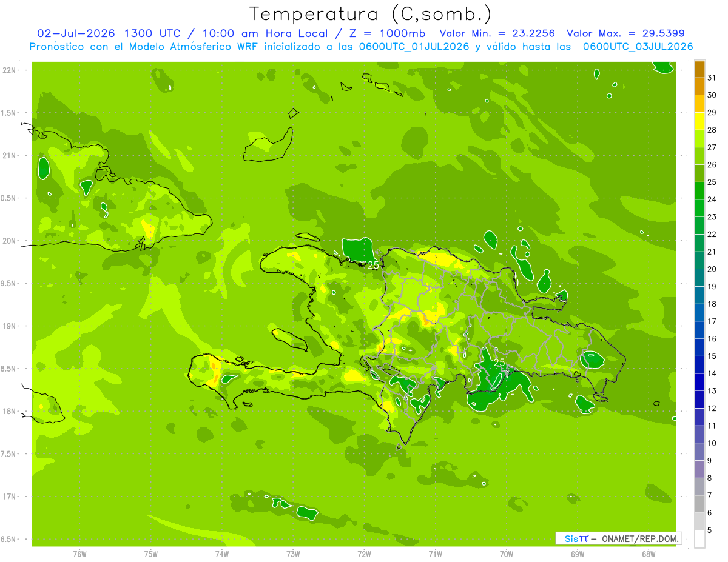Click the '68W' longitude label
Image resolution: width=728 pixels, height=562 pixels.
pos(649,554)
